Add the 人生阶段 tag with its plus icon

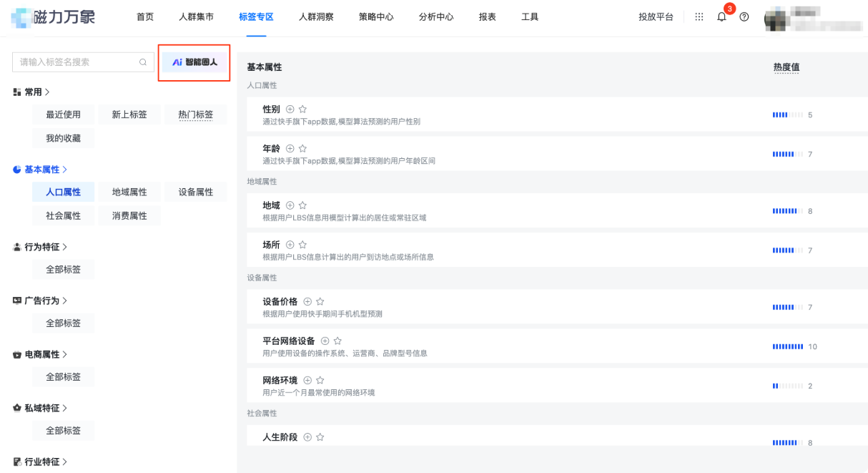coord(307,437)
